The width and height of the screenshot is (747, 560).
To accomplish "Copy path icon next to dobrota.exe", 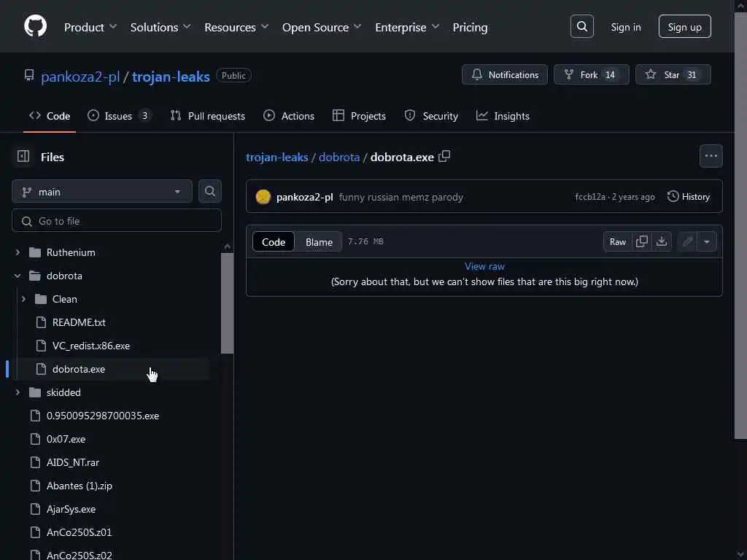I will (444, 157).
